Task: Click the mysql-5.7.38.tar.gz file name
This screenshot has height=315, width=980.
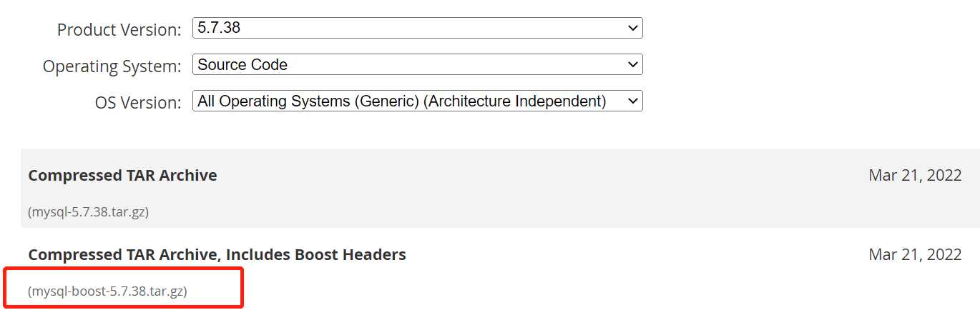Action: (x=89, y=212)
